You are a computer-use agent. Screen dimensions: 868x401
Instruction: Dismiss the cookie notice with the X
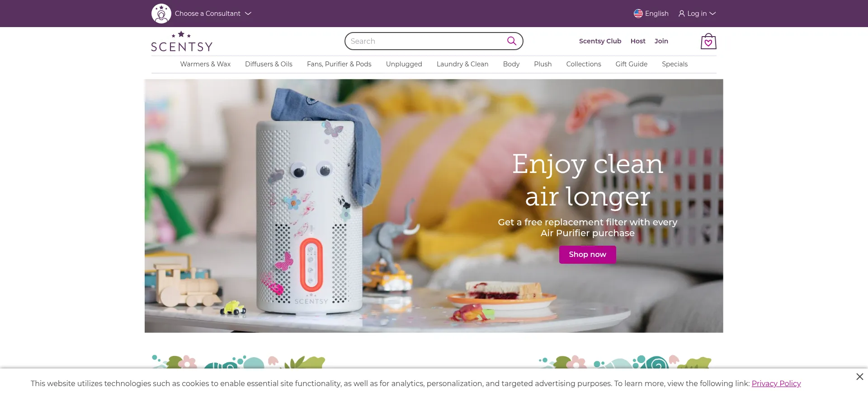click(x=859, y=377)
